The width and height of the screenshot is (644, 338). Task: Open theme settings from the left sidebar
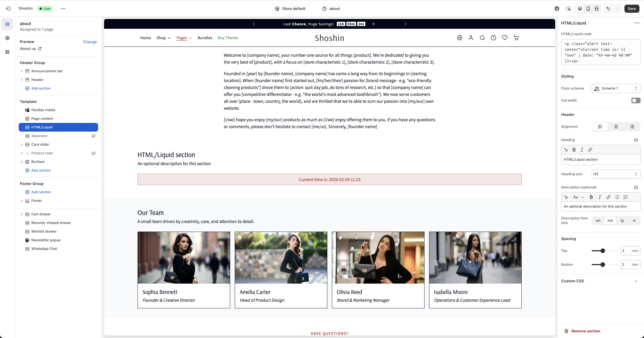tap(7, 38)
